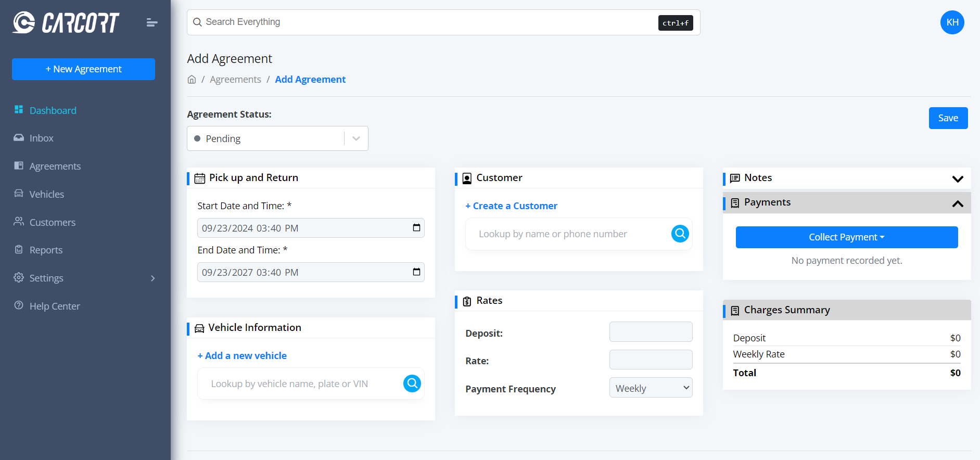Viewport: 980px width, 460px height.
Task: Open the Collect Payment dropdown button
Action: pyautogui.click(x=846, y=237)
